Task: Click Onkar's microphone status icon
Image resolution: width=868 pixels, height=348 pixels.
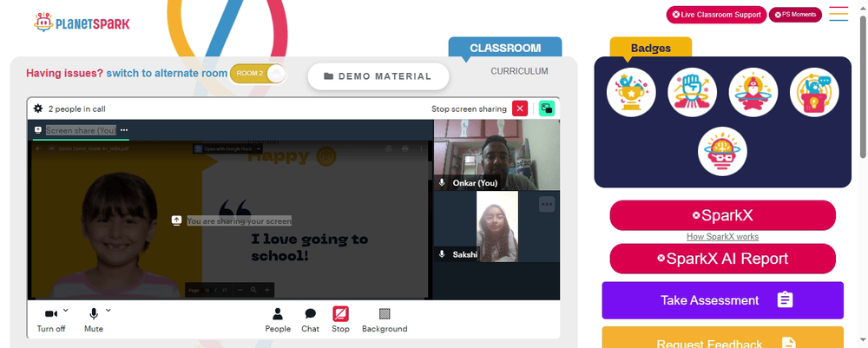Action: point(443,182)
